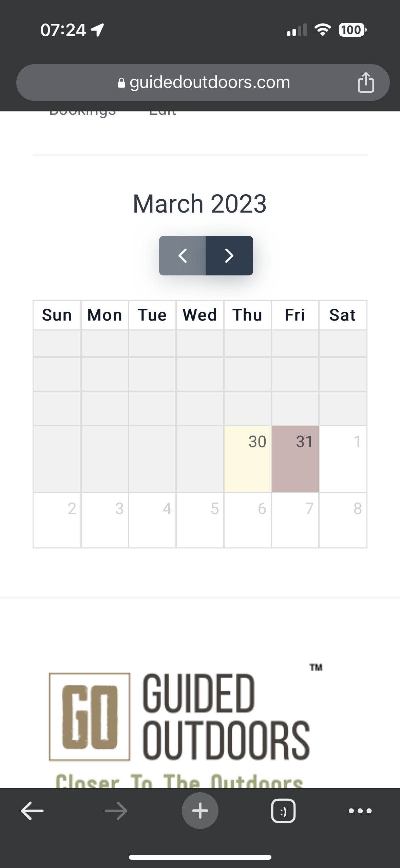Select April 1 in Saturday column
Screen dimensions: 400x868
point(343,459)
